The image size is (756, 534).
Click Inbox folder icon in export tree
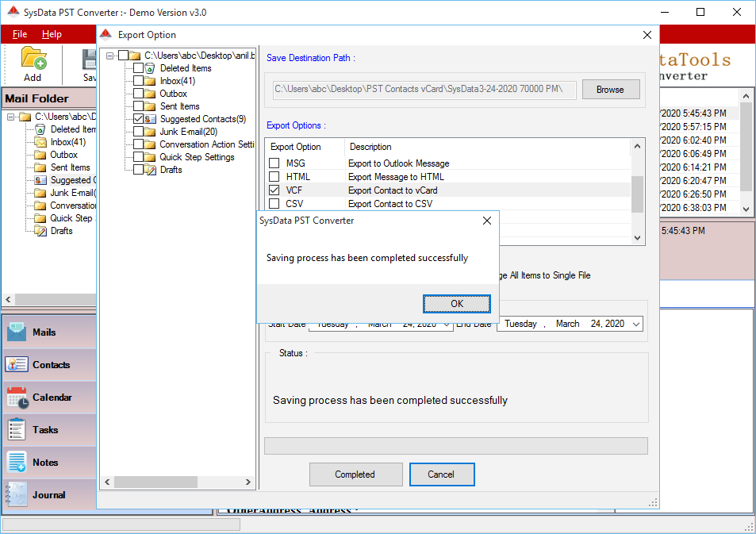[150, 81]
